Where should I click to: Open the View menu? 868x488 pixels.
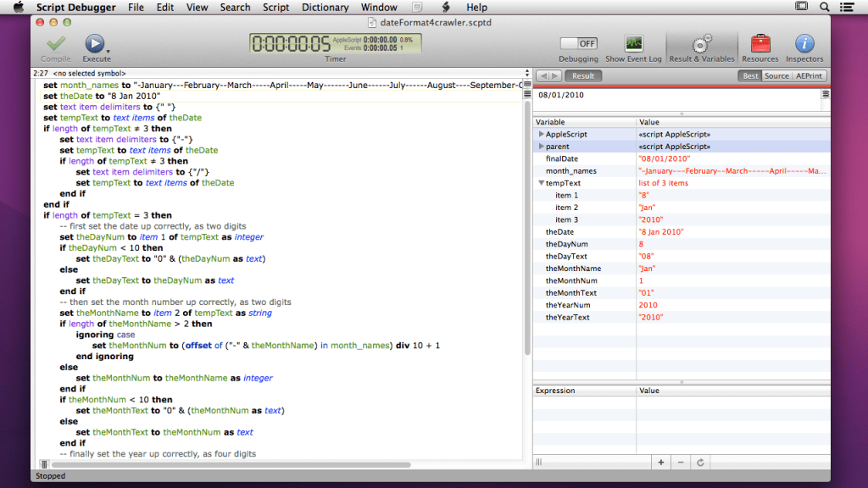point(197,7)
